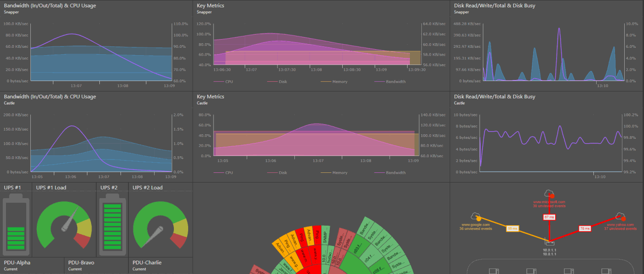Select the www.microsoft.com cloud node icon

point(549,194)
